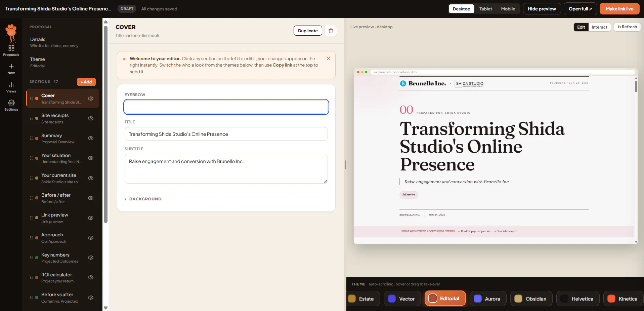Hide the Site receipts section
The height and width of the screenshot is (311, 644).
click(x=91, y=118)
